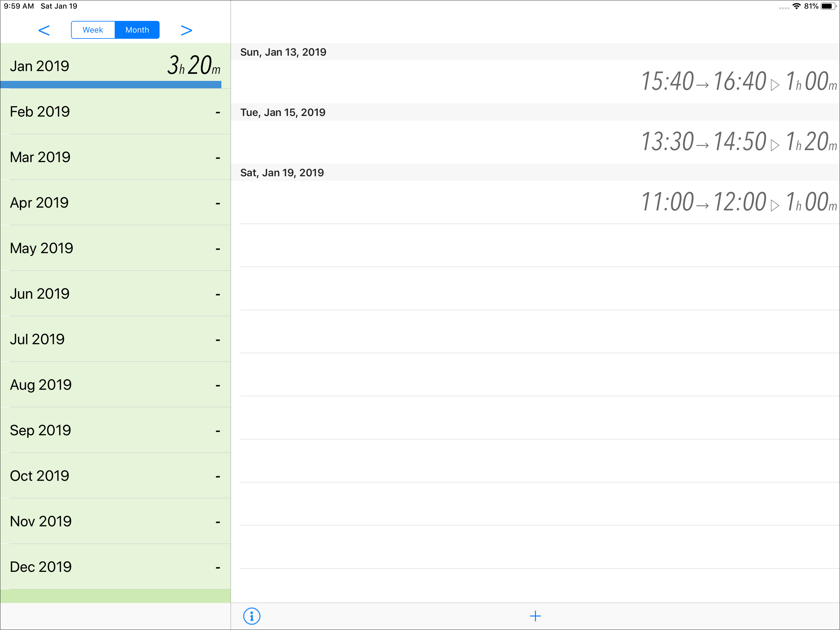Tap the battery status icon
This screenshot has height=630, width=840.
828,6
